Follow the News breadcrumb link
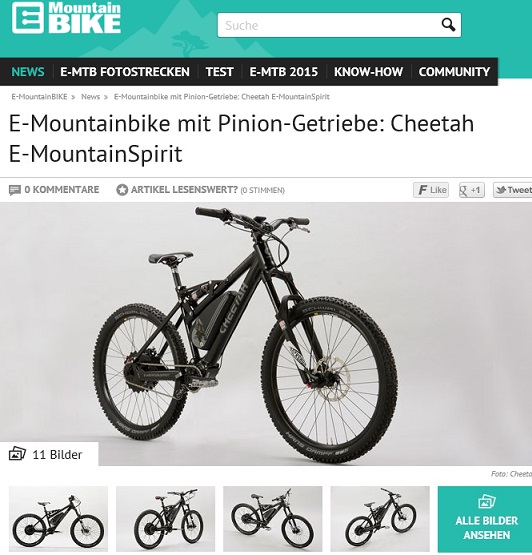The image size is (532, 555). (91, 97)
